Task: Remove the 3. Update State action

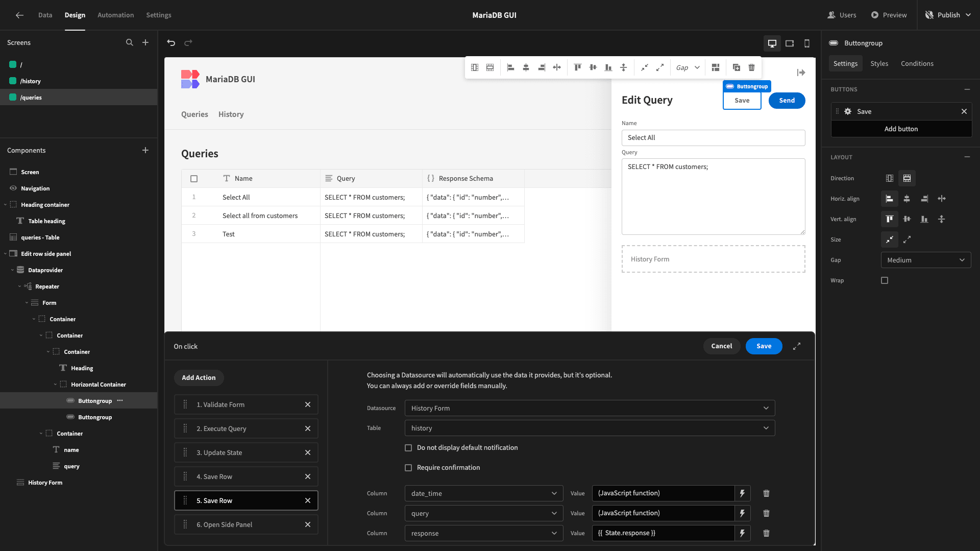Action: point(308,452)
